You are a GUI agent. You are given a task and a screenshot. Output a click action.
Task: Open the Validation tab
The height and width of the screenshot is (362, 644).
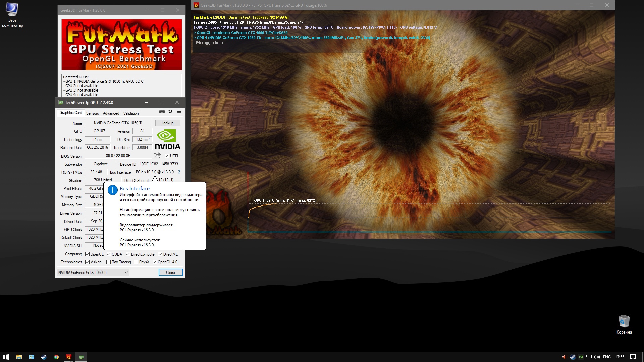[131, 113]
